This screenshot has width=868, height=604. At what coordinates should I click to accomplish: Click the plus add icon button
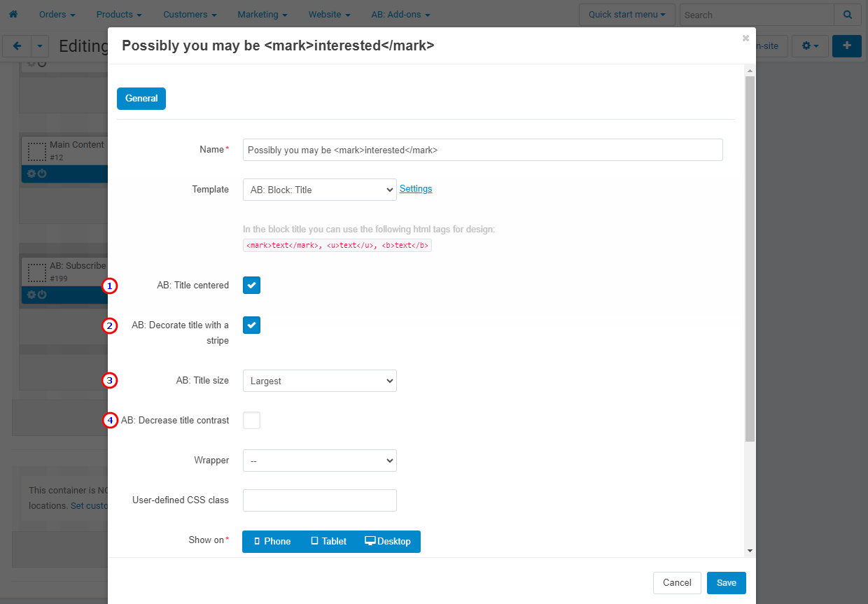[x=847, y=46]
